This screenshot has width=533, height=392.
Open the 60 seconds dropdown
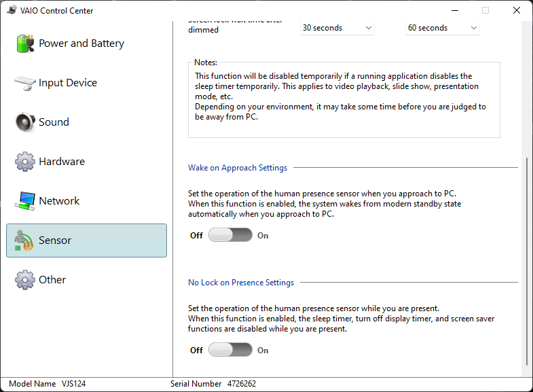pyautogui.click(x=443, y=28)
